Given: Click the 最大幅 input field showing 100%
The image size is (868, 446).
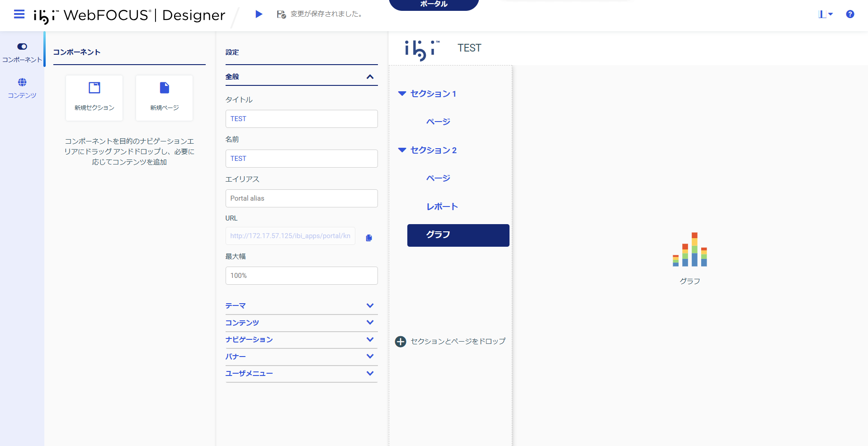Looking at the screenshot, I should pyautogui.click(x=302, y=276).
